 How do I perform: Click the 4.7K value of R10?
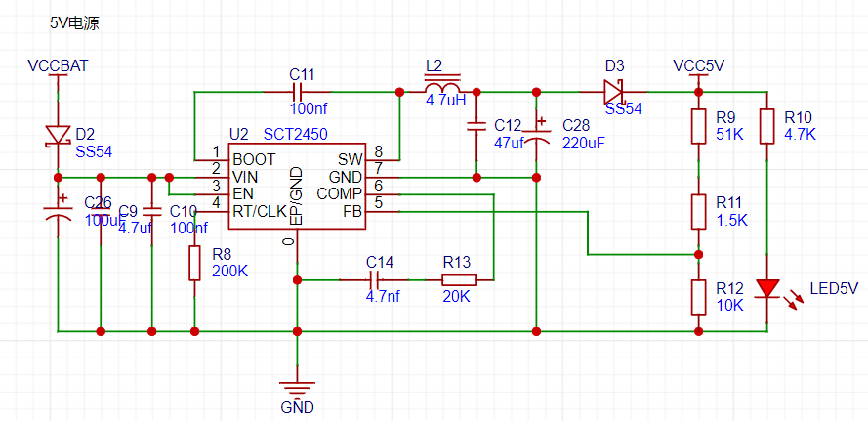[800, 135]
